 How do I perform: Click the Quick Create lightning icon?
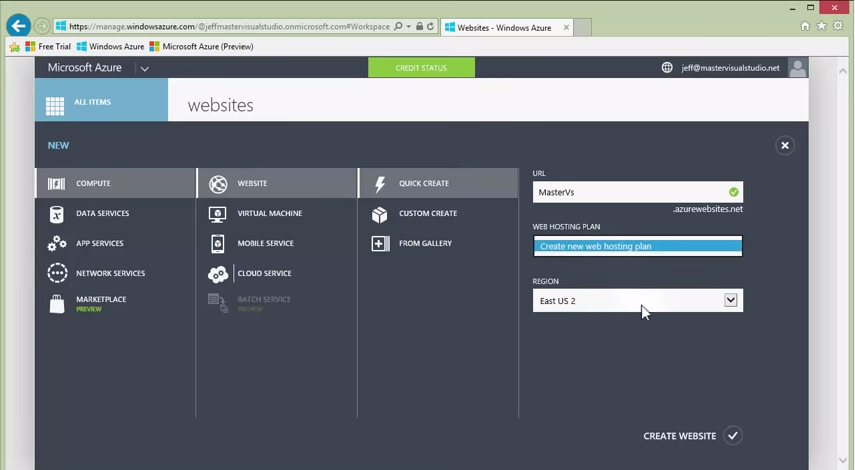click(380, 184)
